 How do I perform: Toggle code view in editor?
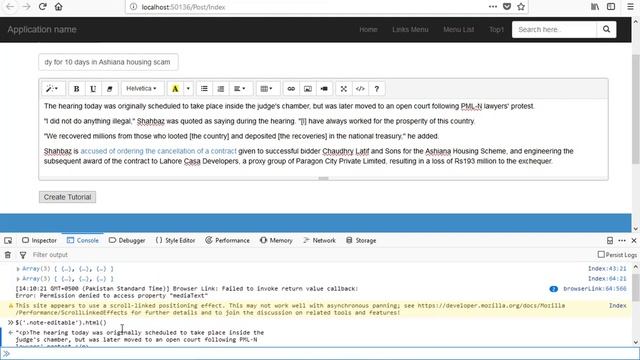[360, 89]
